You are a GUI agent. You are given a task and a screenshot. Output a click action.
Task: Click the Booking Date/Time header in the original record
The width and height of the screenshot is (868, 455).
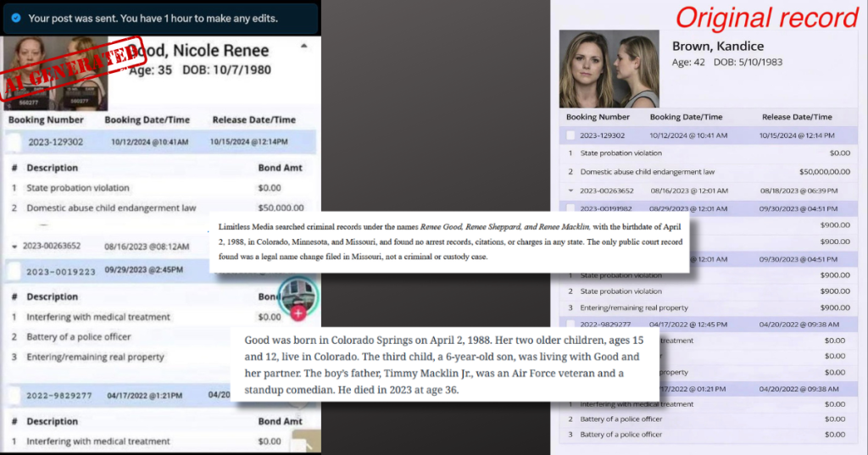click(x=686, y=117)
